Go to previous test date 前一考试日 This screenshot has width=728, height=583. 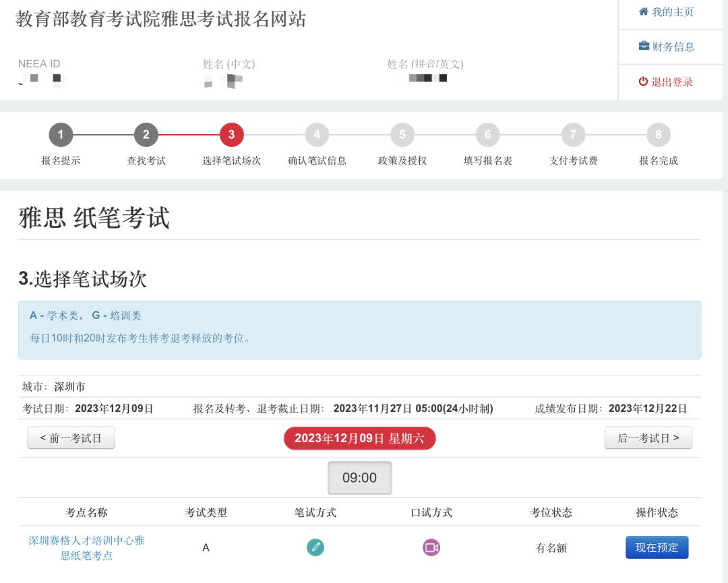(x=71, y=438)
